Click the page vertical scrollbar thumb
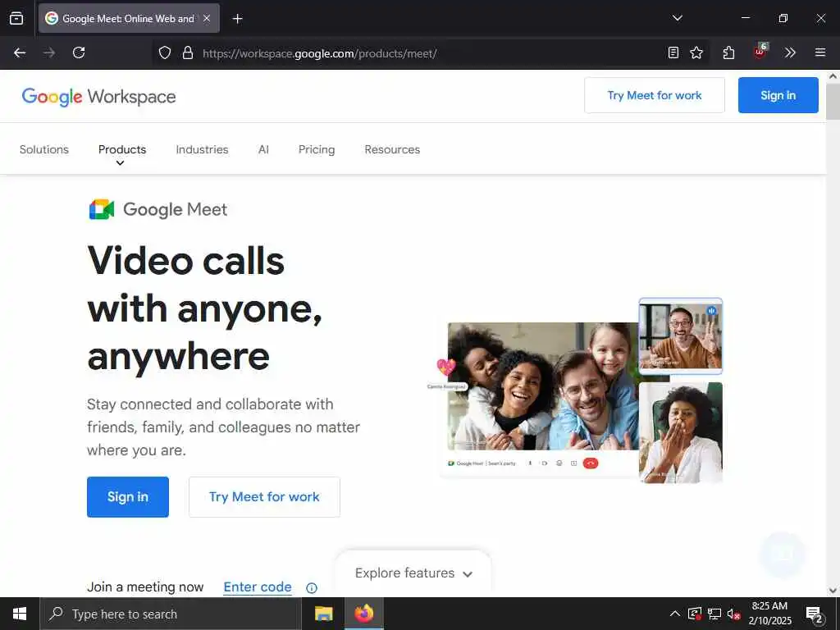This screenshot has height=630, width=840. (833, 102)
